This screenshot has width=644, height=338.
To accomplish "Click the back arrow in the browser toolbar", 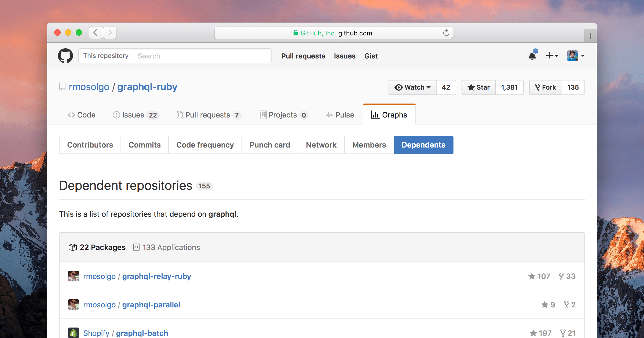I will pyautogui.click(x=96, y=32).
